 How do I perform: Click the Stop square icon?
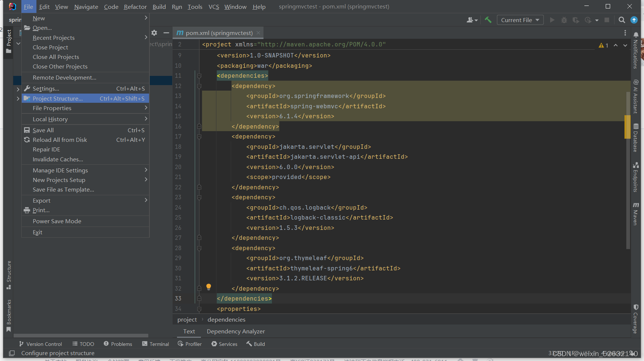[607, 20]
